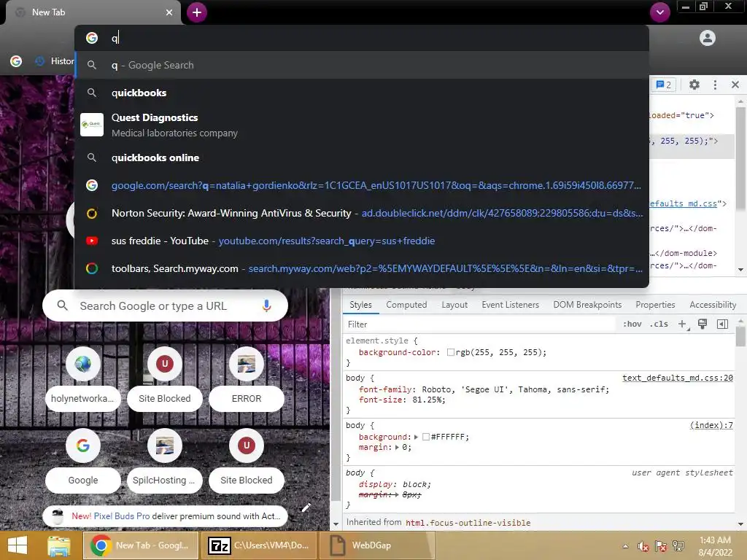747x560 pixels.
Task: Add a new style rule with plus icon
Action: click(683, 324)
